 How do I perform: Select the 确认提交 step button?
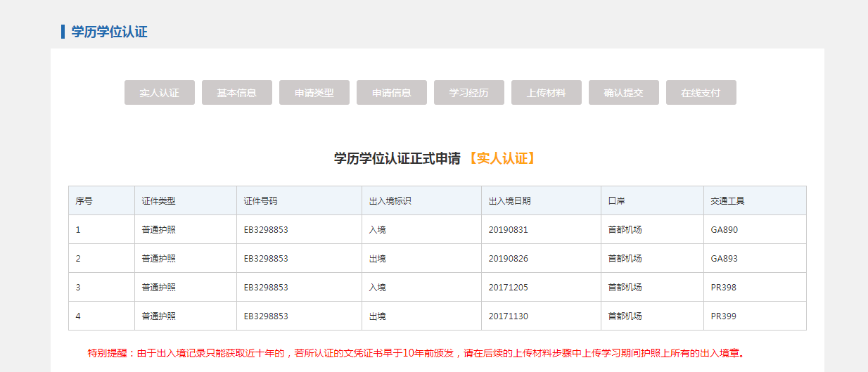[623, 93]
